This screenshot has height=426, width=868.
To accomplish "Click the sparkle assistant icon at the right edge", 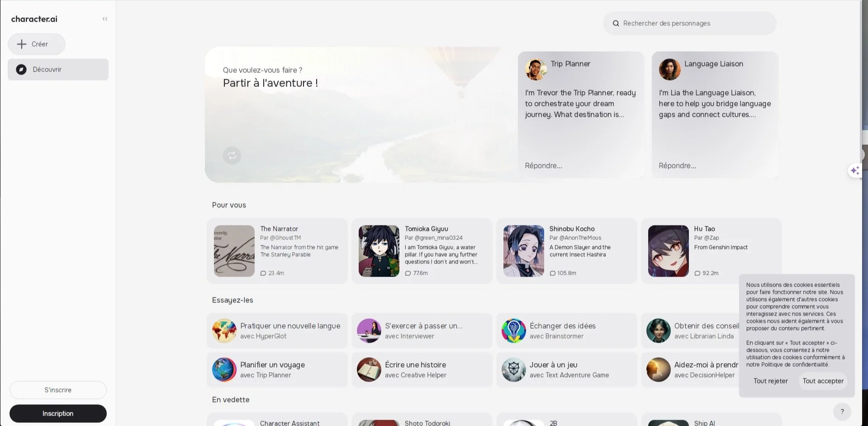I will point(855,171).
